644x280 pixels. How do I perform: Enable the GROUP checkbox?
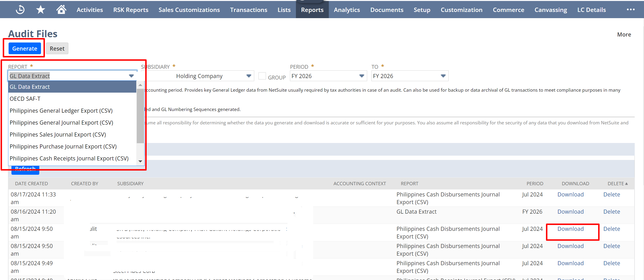(x=262, y=76)
